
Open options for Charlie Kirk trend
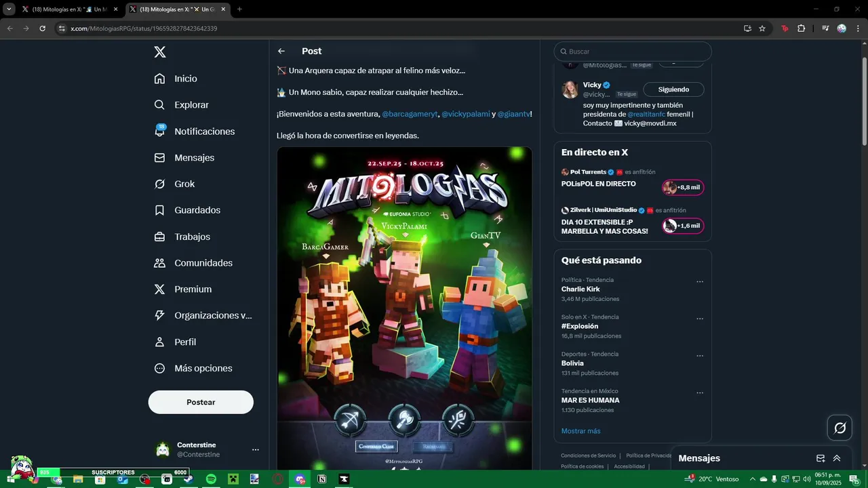tap(700, 282)
